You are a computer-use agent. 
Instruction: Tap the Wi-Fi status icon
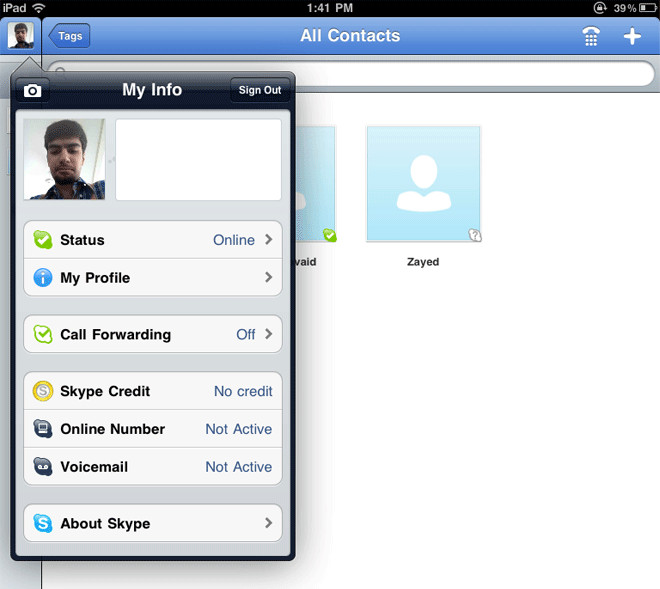pos(39,8)
